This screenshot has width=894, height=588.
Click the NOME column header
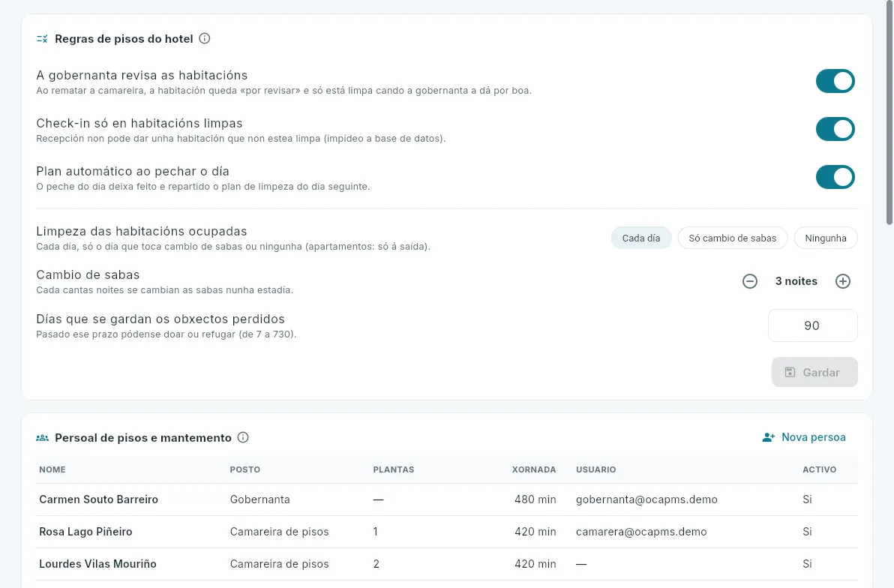(x=52, y=469)
